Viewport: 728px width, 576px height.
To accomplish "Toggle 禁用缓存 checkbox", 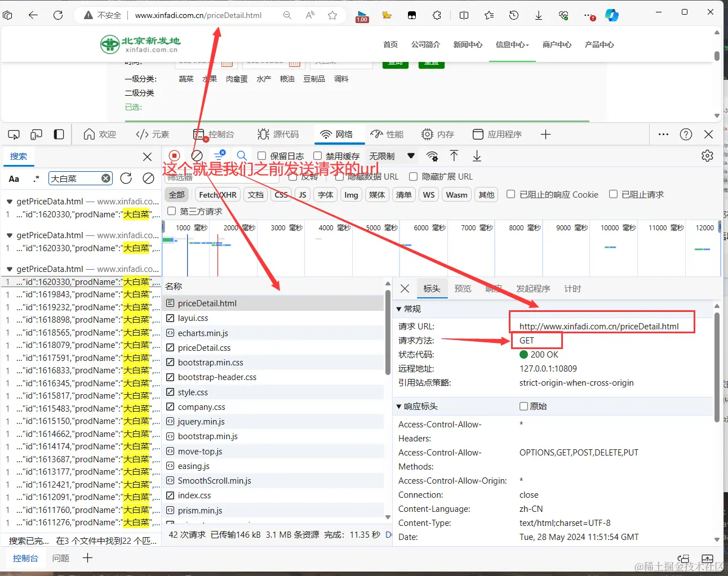I will point(317,155).
